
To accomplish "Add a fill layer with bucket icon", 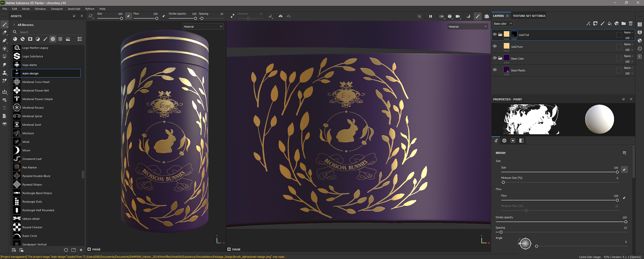I will pos(609,23).
